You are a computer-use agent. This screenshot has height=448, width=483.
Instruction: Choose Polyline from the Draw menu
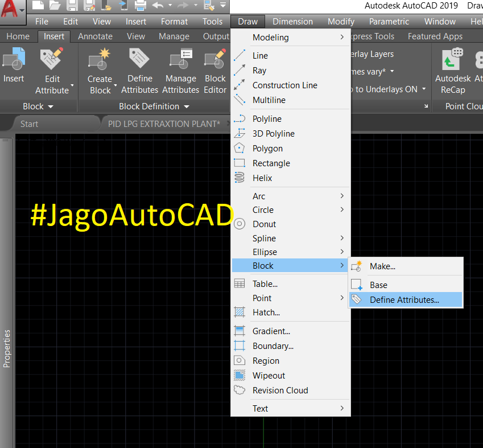tap(291, 119)
